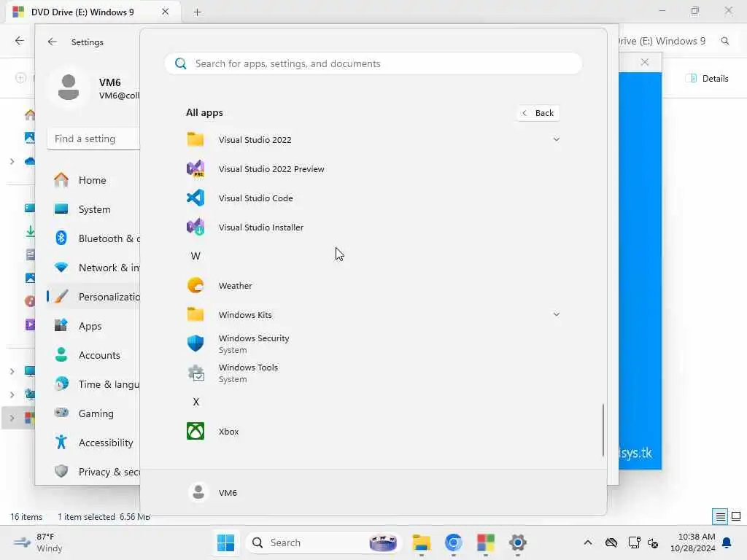This screenshot has height=560, width=747.
Task: Jump to letter X section header
Action: click(196, 402)
